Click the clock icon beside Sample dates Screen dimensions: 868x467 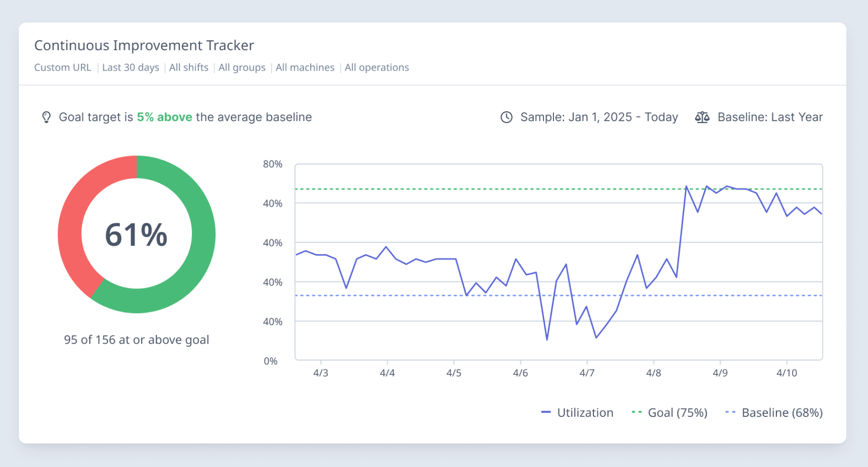coord(505,117)
